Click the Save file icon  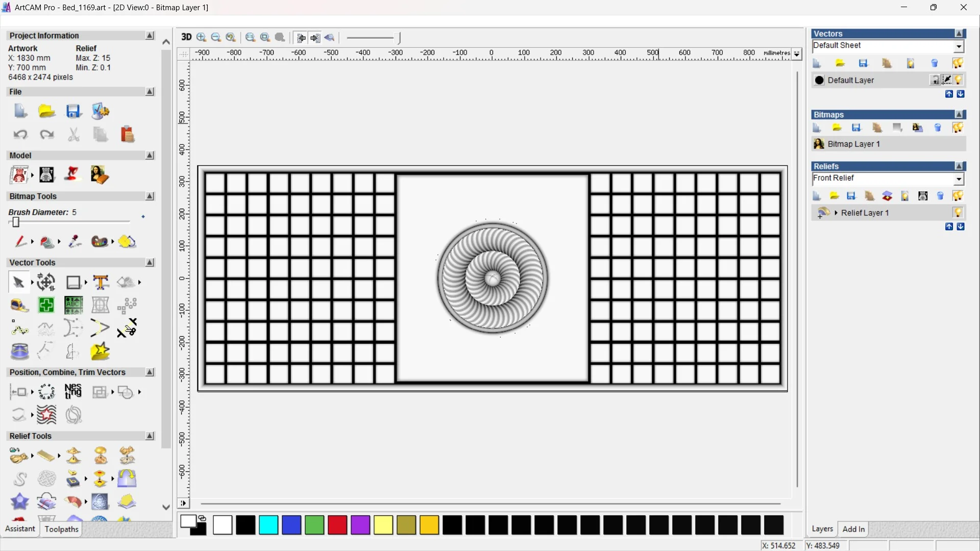click(73, 111)
